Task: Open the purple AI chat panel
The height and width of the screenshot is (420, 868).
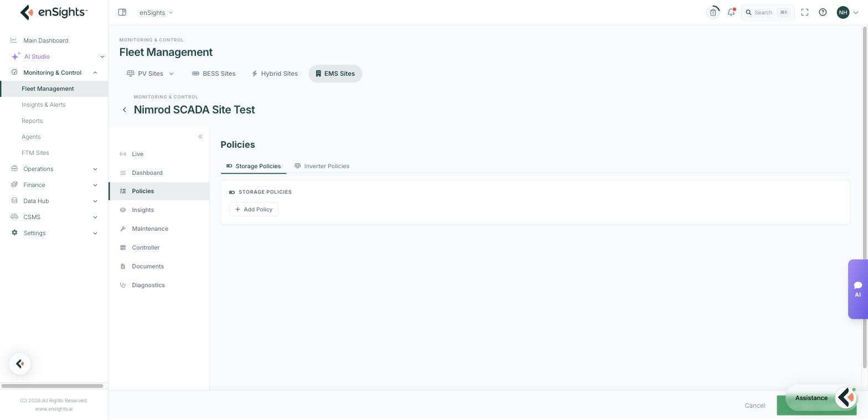Action: (x=857, y=289)
